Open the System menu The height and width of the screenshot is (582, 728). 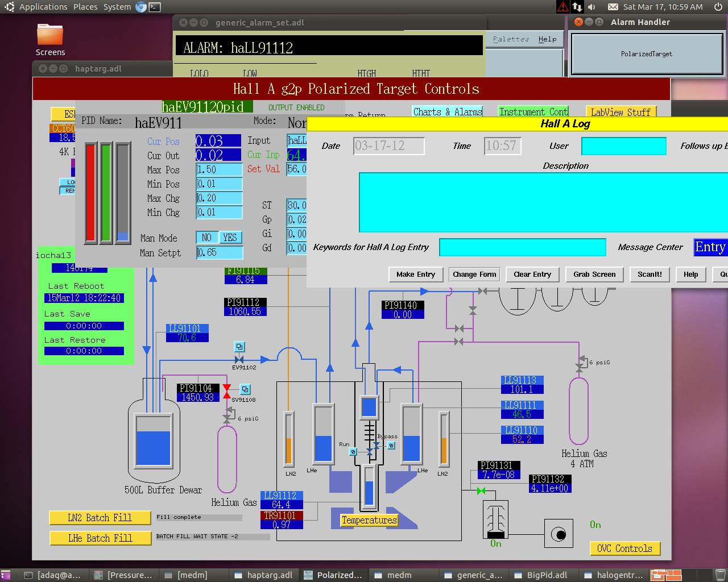[117, 7]
